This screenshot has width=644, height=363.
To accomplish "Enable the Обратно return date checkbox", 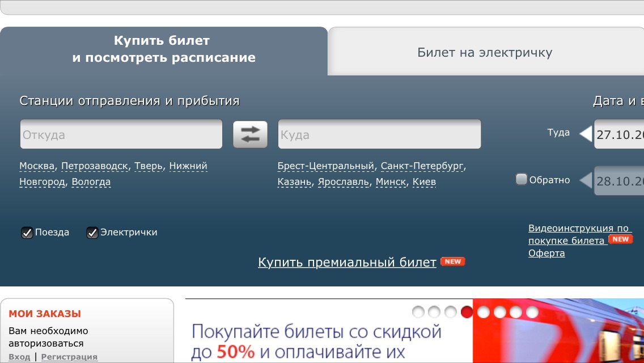I will click(521, 180).
